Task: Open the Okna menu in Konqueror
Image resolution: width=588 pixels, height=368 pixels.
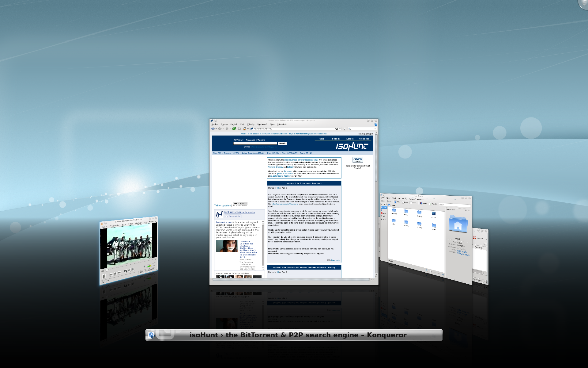Action: (x=272, y=124)
